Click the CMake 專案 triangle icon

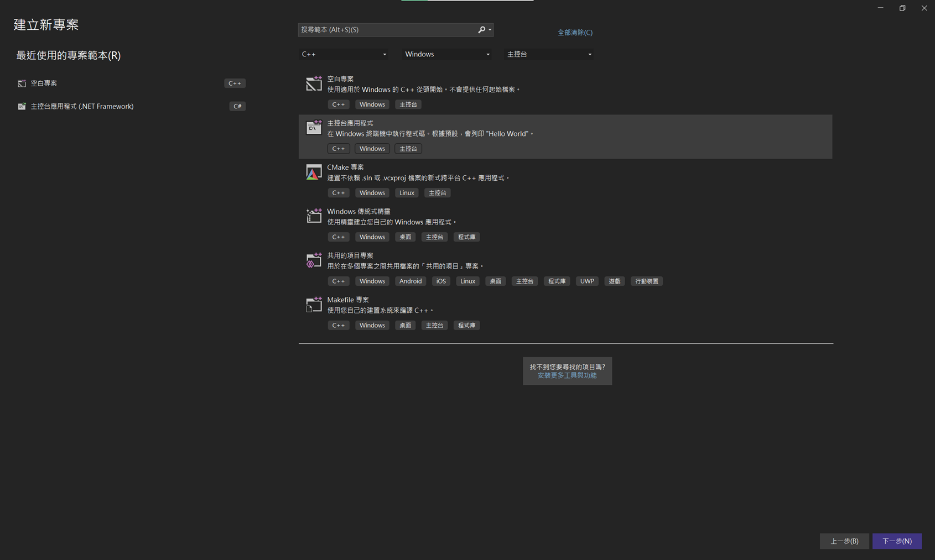314,172
